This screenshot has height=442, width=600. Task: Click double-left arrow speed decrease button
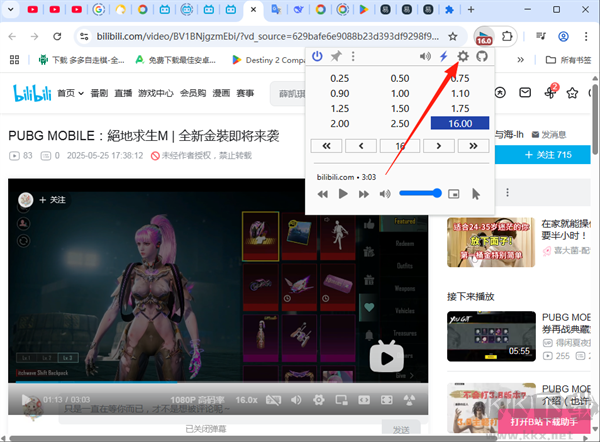pos(326,146)
